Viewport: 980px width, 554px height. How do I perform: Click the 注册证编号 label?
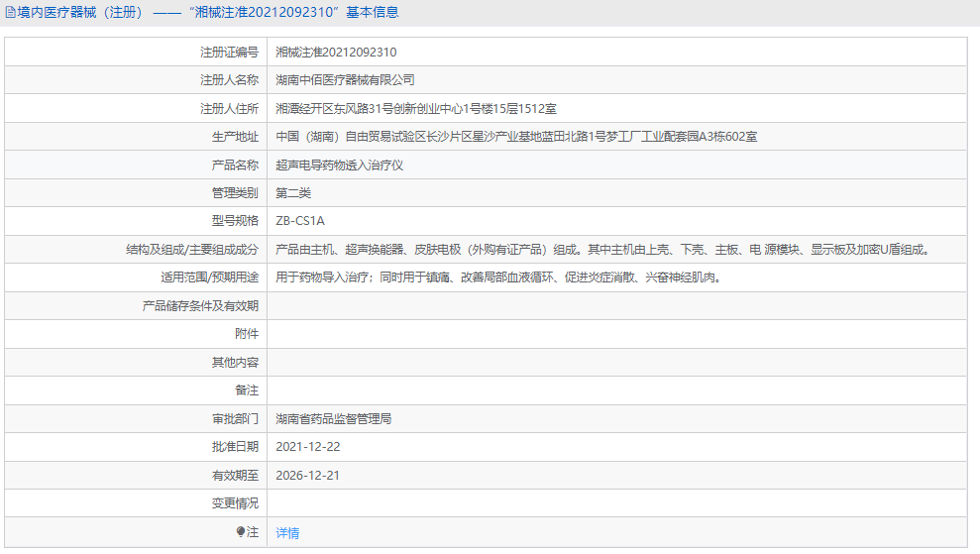pyautogui.click(x=229, y=53)
